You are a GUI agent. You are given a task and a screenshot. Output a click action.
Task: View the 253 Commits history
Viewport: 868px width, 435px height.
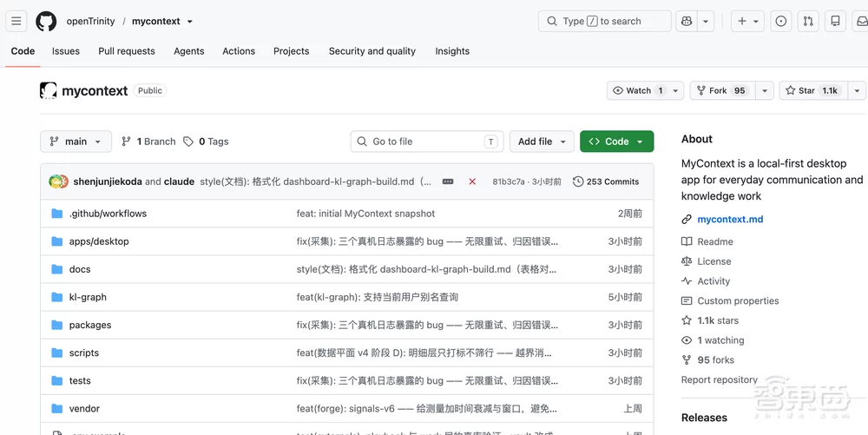606,181
